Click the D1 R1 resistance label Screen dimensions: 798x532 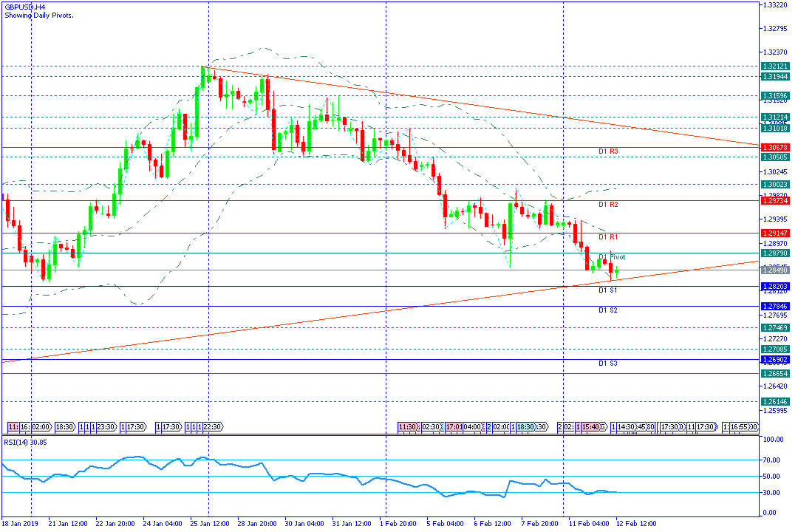coord(608,237)
